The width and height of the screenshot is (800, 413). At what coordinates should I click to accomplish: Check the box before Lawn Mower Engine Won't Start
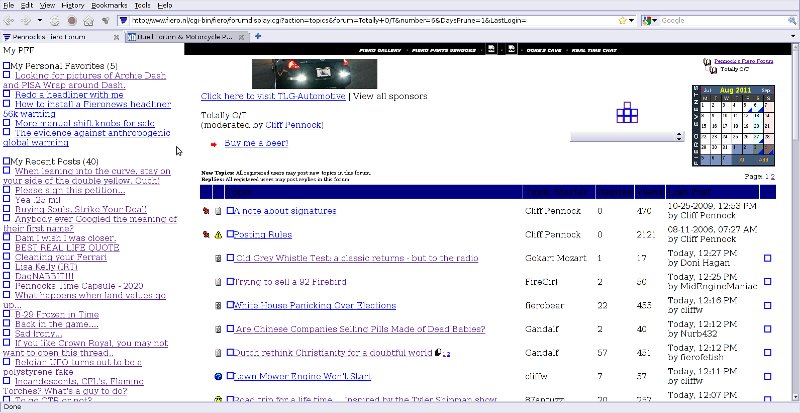tap(230, 376)
